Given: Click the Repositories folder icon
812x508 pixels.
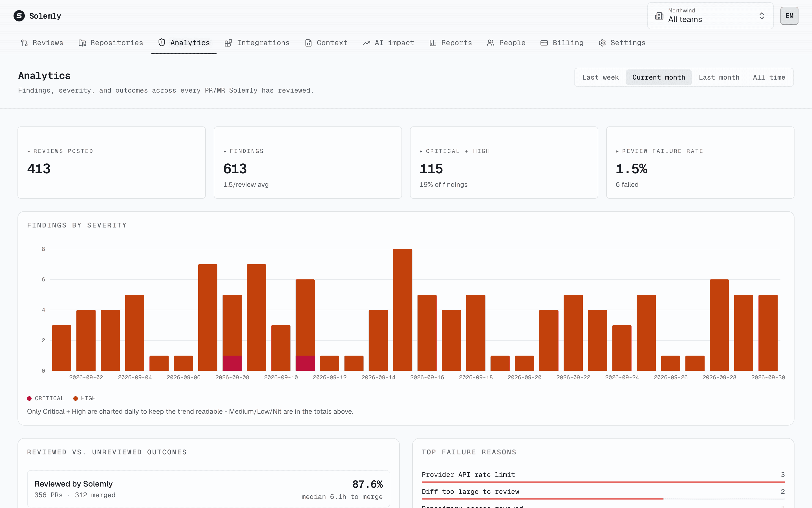Looking at the screenshot, I should pos(82,43).
